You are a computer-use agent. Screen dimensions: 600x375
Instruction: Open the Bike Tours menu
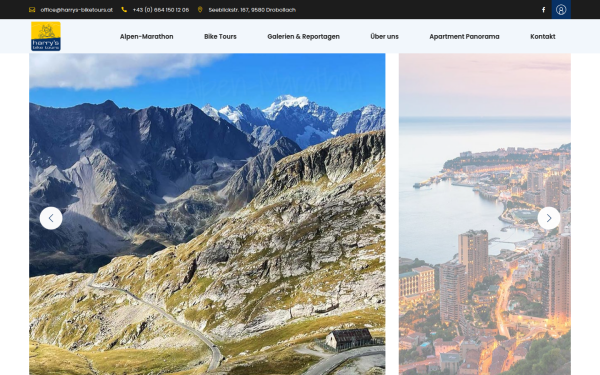[220, 36]
